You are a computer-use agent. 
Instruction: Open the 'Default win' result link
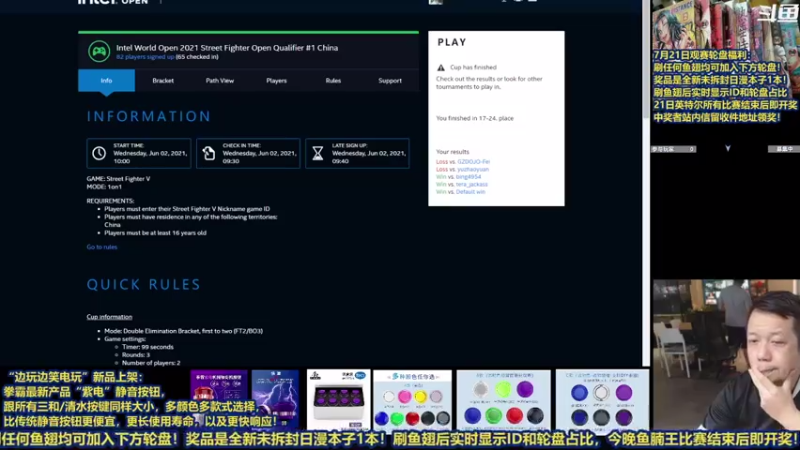click(470, 192)
